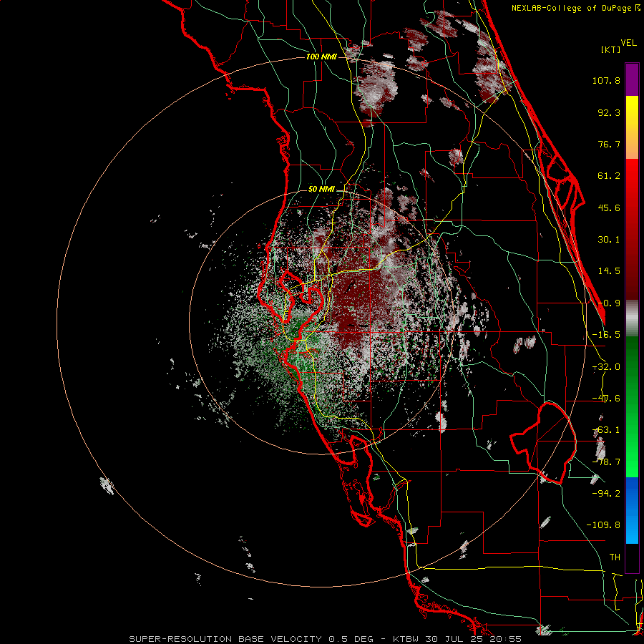The image size is (644, 644).
Task: Click the VEL legend heading
Action: (x=629, y=43)
